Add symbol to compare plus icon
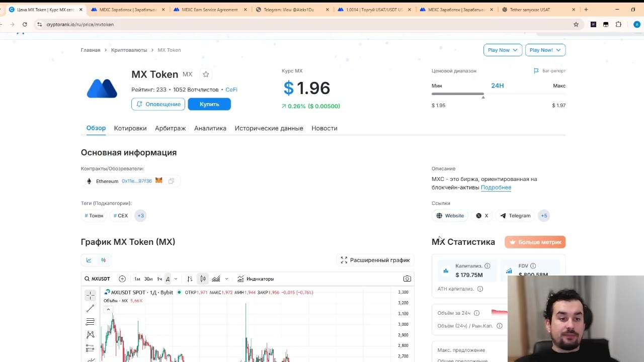Screen dimensions: 644x362 pyautogui.click(x=122, y=279)
